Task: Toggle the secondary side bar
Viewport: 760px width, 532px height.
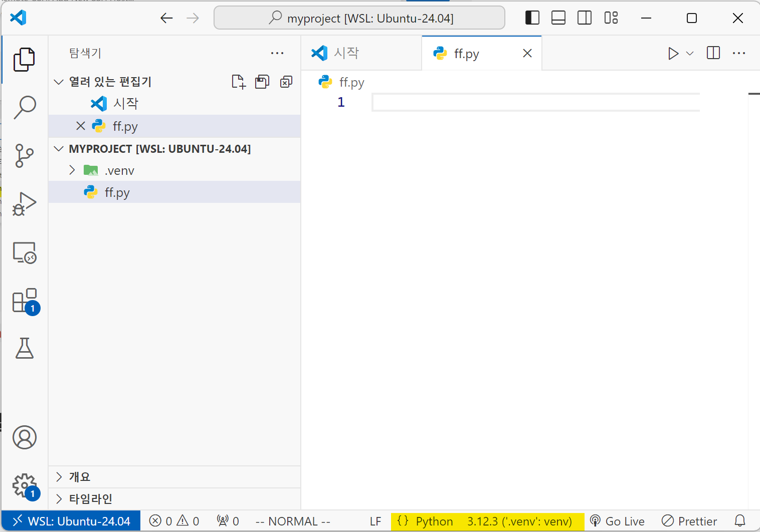Action: 584,18
